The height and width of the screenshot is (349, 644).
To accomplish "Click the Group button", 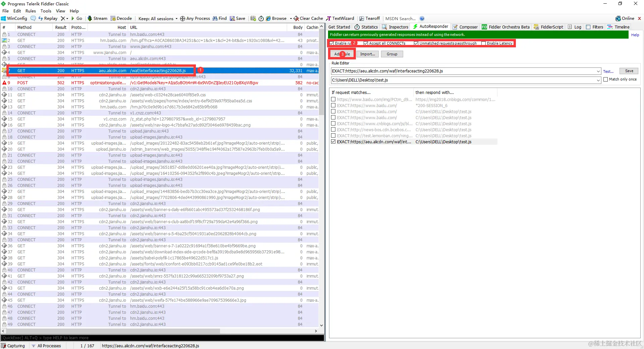I will (x=392, y=54).
